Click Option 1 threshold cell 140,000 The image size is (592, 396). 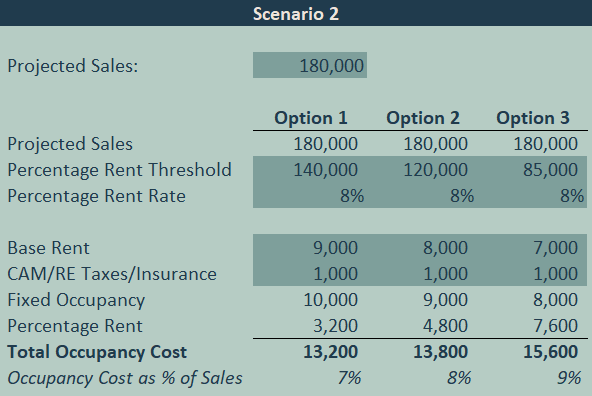point(325,169)
